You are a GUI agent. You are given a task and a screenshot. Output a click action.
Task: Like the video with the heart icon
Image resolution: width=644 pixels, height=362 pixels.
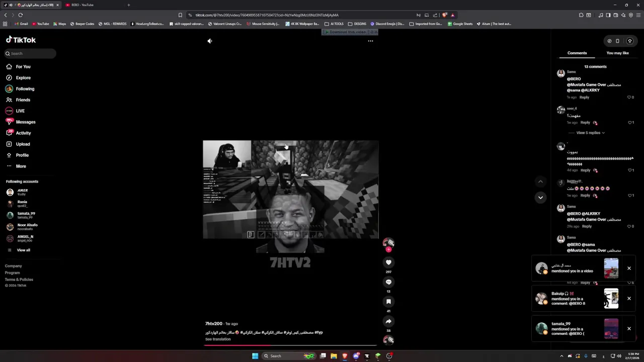tap(388, 262)
